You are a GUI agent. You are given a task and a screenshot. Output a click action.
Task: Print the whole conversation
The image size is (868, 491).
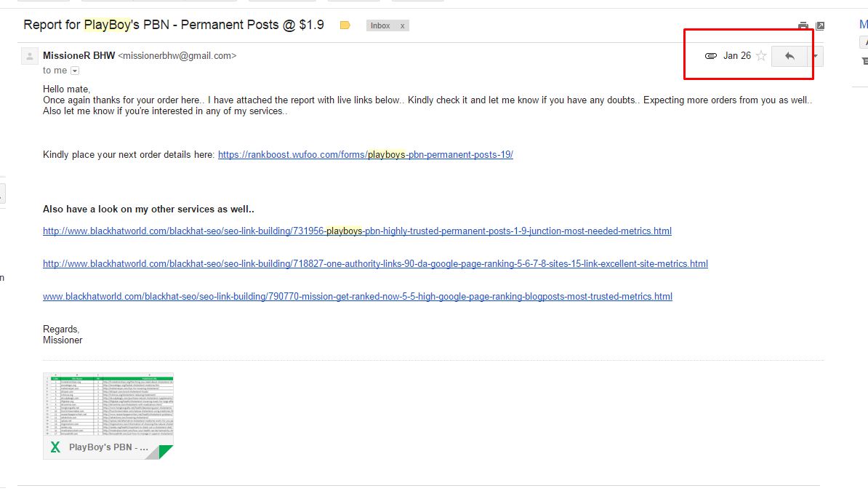(803, 25)
